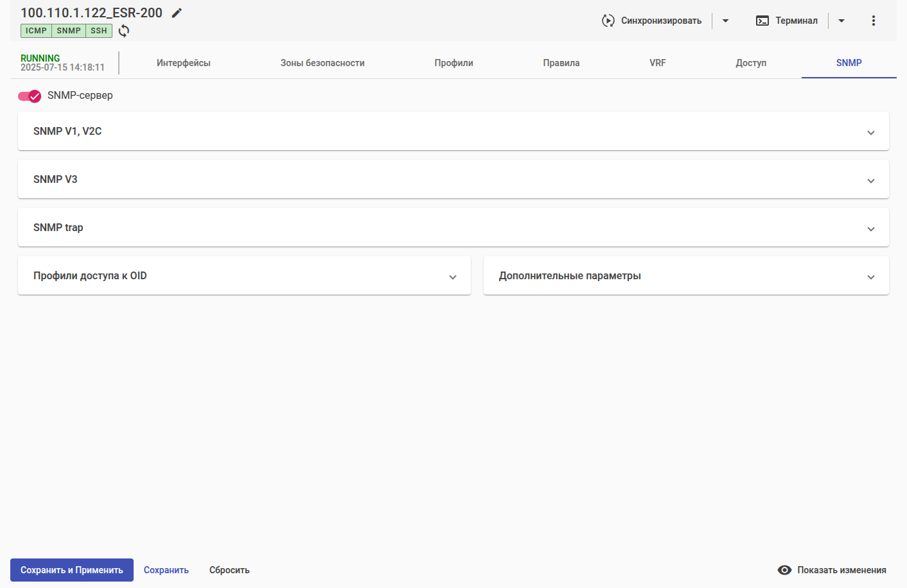The width and height of the screenshot is (907, 588).
Task: Expand the SNMP V3 panel
Action: tap(870, 181)
